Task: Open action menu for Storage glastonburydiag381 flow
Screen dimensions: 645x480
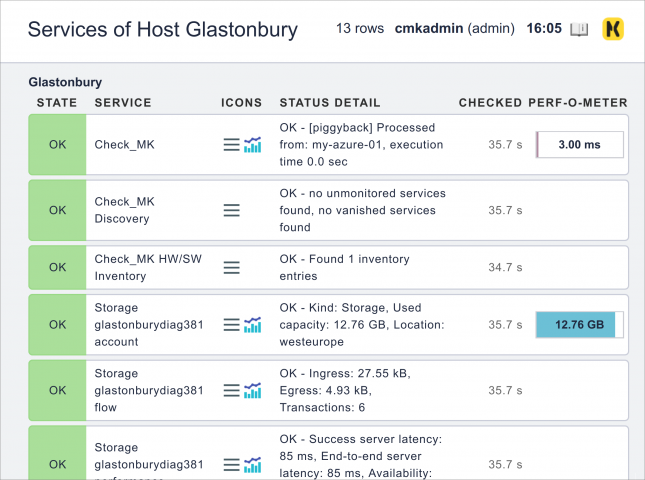Action: tap(232, 390)
